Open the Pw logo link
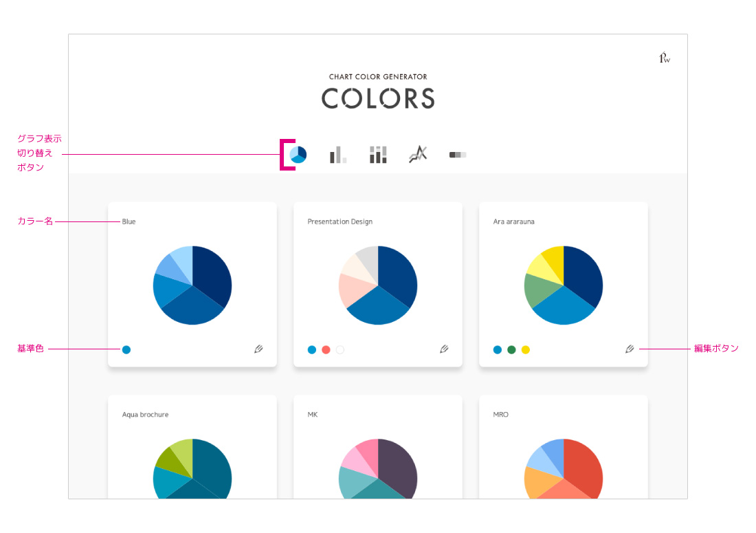The image size is (756, 533). 665,58
